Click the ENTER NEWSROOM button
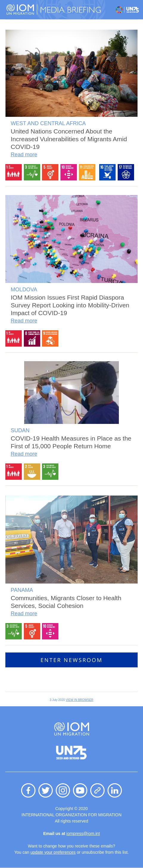 click(x=71, y=660)
